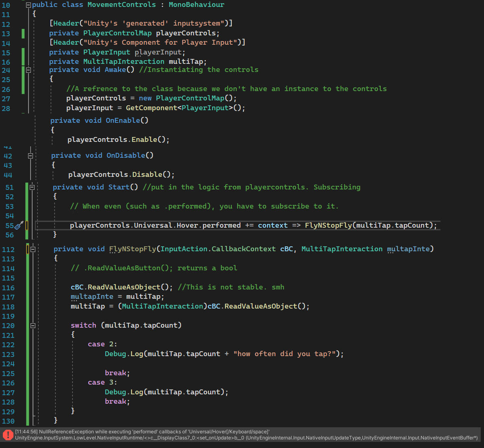Click the MonoBehaviour base class name
484x448 pixels.
pyautogui.click(x=196, y=5)
